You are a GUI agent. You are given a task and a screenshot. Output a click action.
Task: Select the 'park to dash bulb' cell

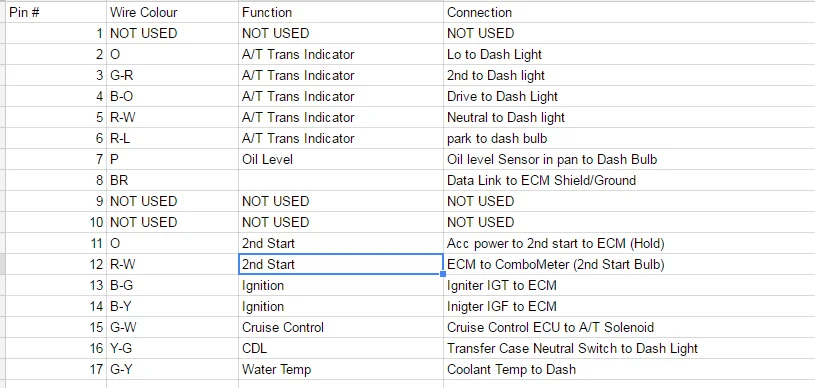click(629, 138)
